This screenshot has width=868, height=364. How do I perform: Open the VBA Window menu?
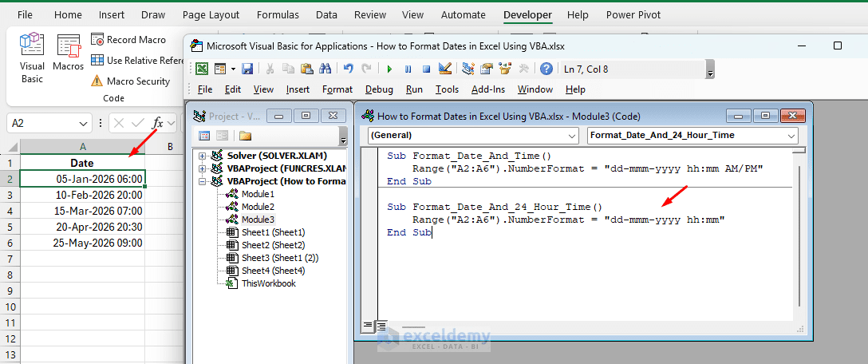click(535, 89)
